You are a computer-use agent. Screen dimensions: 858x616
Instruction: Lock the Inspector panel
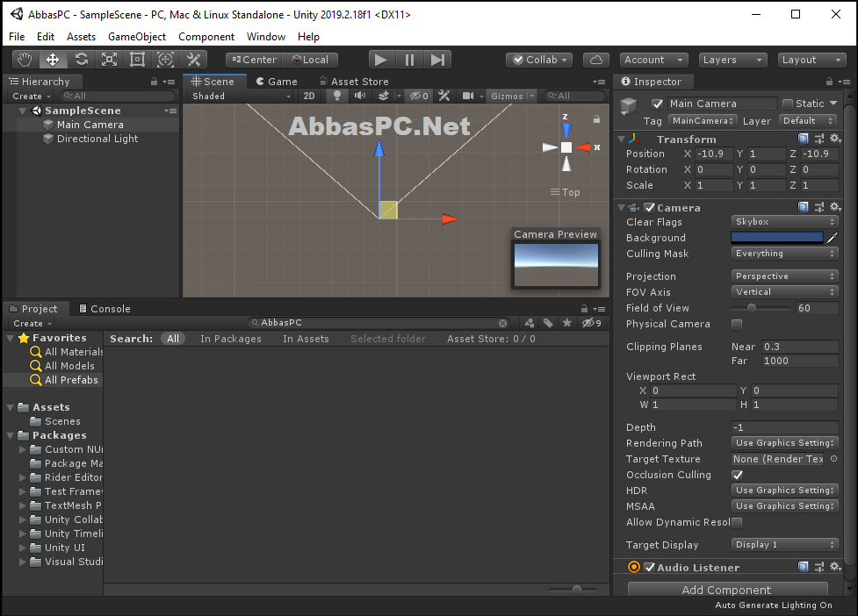[x=830, y=82]
